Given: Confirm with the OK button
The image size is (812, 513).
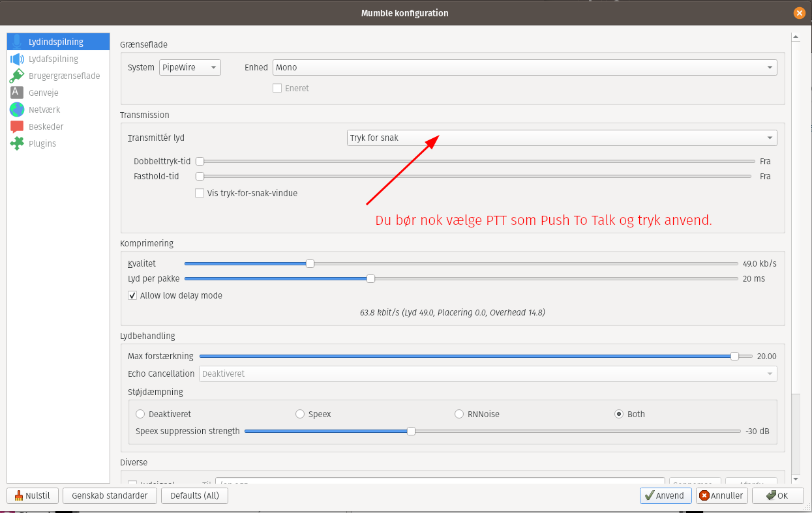Looking at the screenshot, I should [x=777, y=495].
